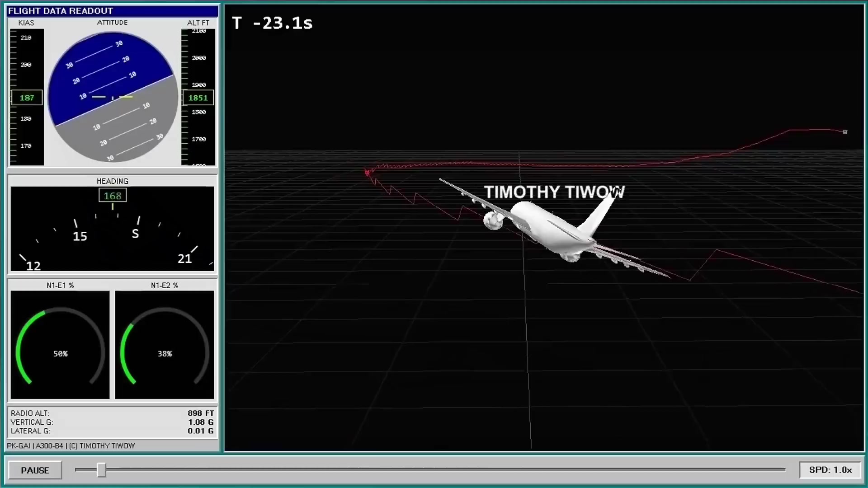Click the 15 marking on heading compass
Screen dimensions: 868x488
[80, 236]
